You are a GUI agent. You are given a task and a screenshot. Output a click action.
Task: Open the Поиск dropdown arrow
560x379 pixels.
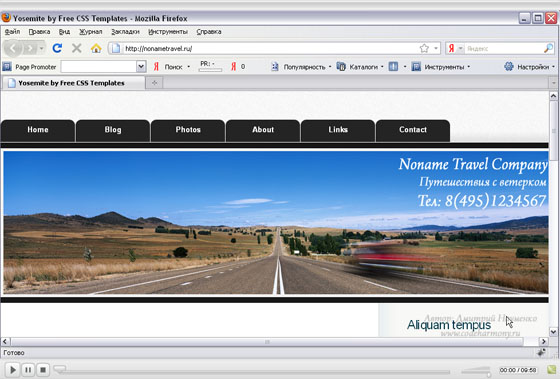click(189, 67)
